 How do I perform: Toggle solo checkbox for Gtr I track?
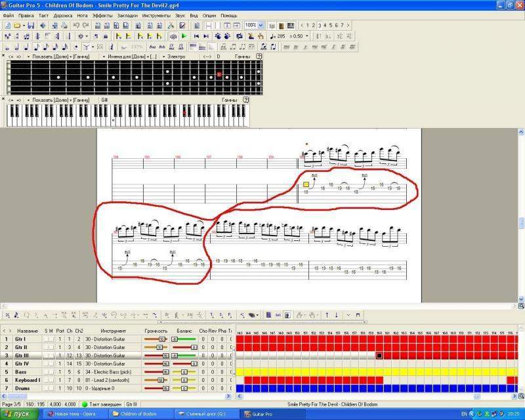[46, 339]
